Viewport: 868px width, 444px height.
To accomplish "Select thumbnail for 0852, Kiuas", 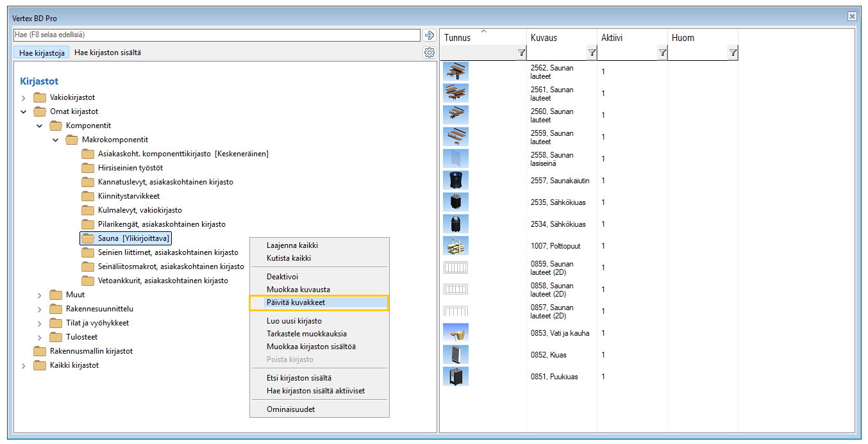I will 456,355.
